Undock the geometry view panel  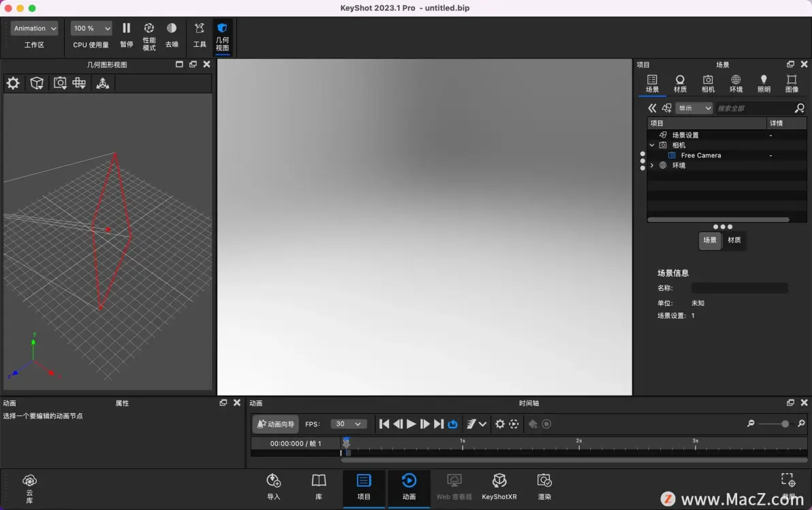[193, 64]
